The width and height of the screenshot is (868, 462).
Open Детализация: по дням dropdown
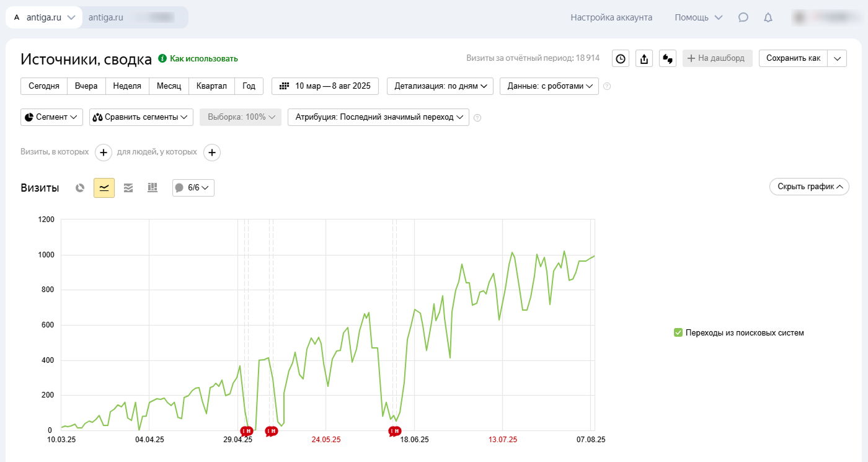440,86
